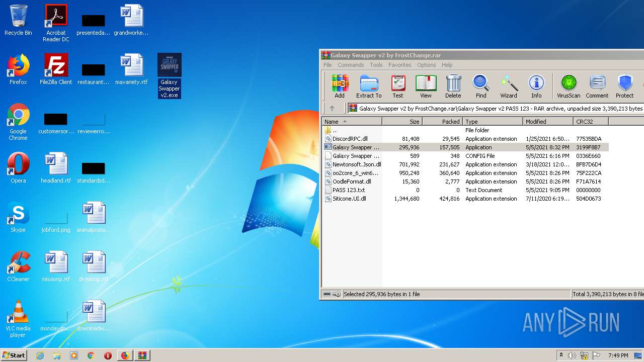The width and height of the screenshot is (644, 362).
Task: Click the drive/key icon in status bar
Action: tap(332, 294)
